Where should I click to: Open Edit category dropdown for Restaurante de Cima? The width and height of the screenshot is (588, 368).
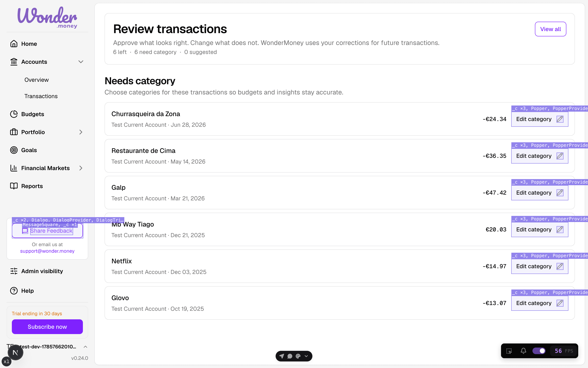pos(540,156)
